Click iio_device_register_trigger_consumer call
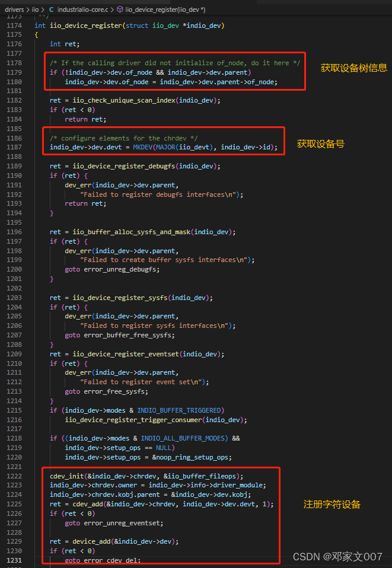The height and width of the screenshot is (568, 392). (133, 420)
